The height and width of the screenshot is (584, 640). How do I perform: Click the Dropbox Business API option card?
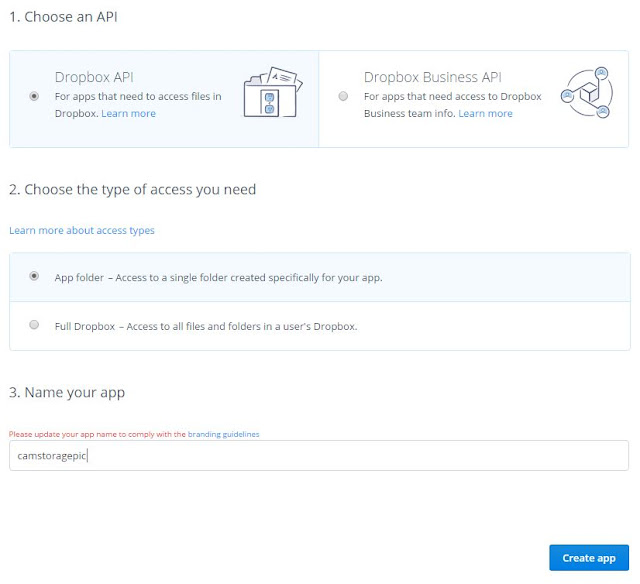click(x=473, y=99)
